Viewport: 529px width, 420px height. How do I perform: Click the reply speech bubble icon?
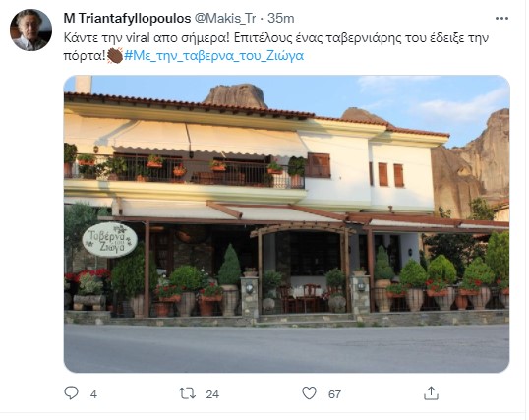click(71, 393)
